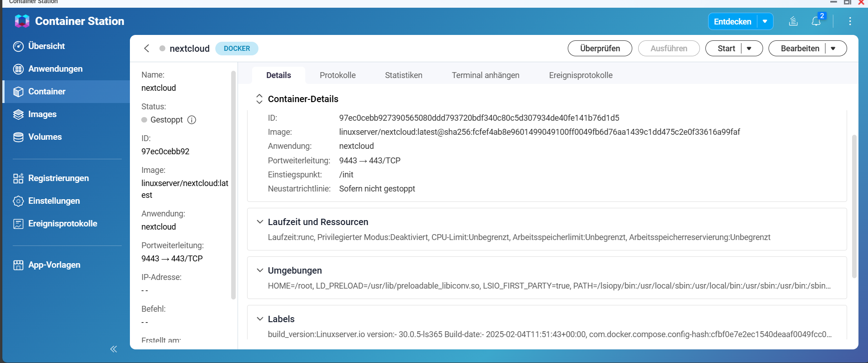Screen dimensions: 868x363
Task: Open the Entdecken dropdown arrow
Action: tap(765, 21)
